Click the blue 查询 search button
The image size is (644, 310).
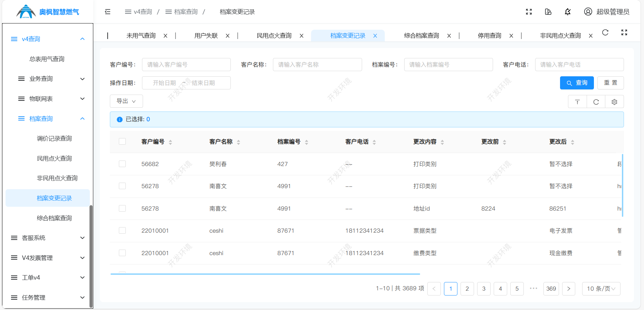click(577, 83)
